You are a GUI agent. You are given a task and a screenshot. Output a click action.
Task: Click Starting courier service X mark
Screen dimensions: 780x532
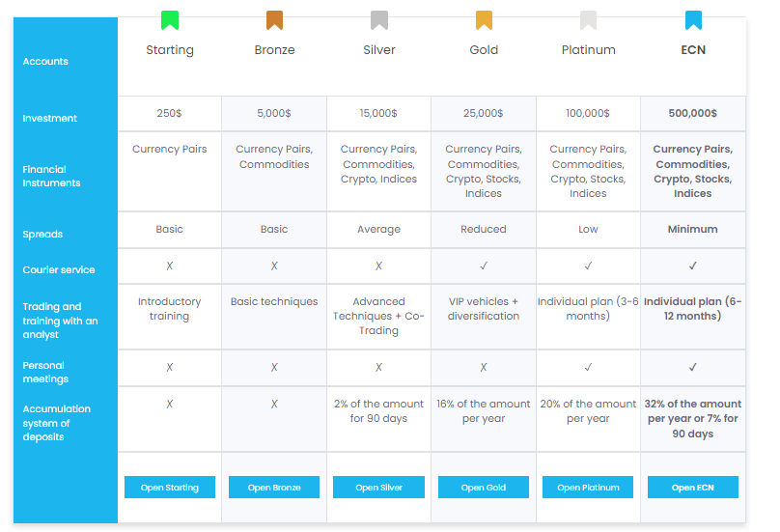(170, 266)
